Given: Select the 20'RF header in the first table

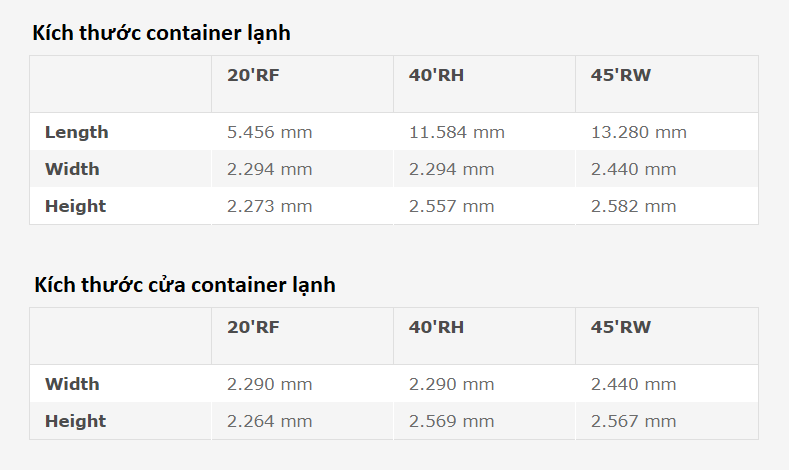Looking at the screenshot, I should 253,75.
